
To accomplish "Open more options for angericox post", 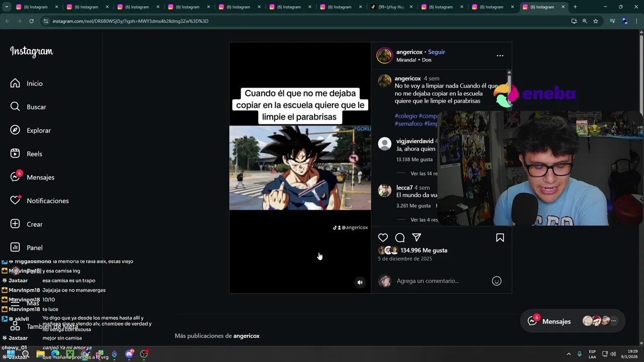I will click(500, 56).
